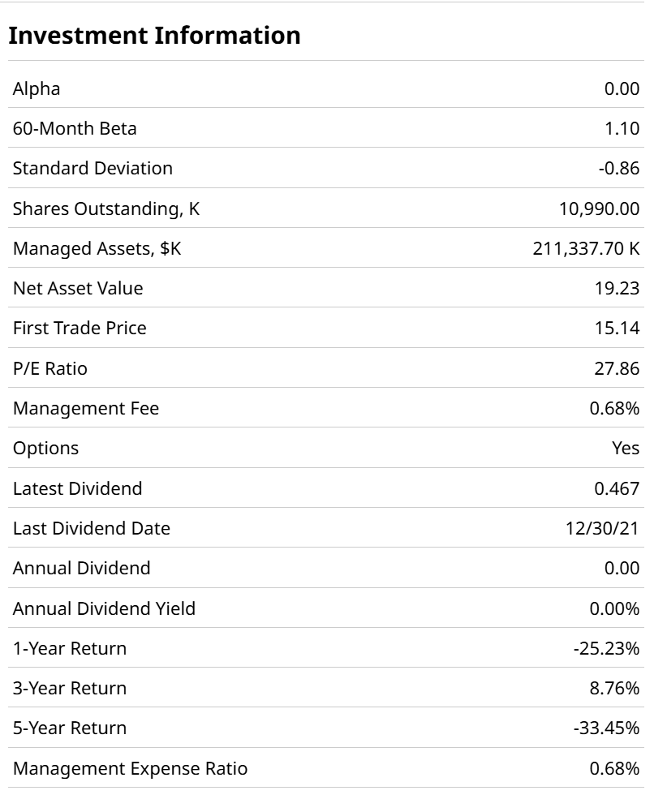Click the Managed Assets, $K label
The height and width of the screenshot is (812, 667).
tap(97, 249)
